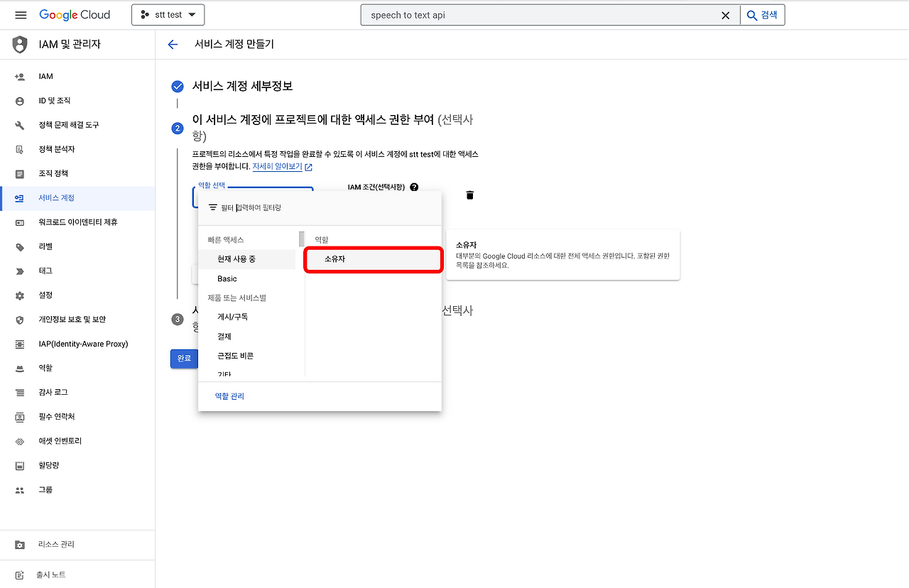Open IAM from the left sidebar
This screenshot has width=909, height=588.
click(x=45, y=76)
